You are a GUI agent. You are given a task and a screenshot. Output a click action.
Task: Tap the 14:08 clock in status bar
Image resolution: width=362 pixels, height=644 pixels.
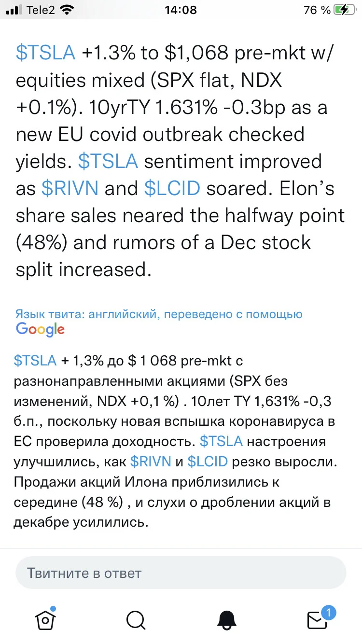[181, 10]
